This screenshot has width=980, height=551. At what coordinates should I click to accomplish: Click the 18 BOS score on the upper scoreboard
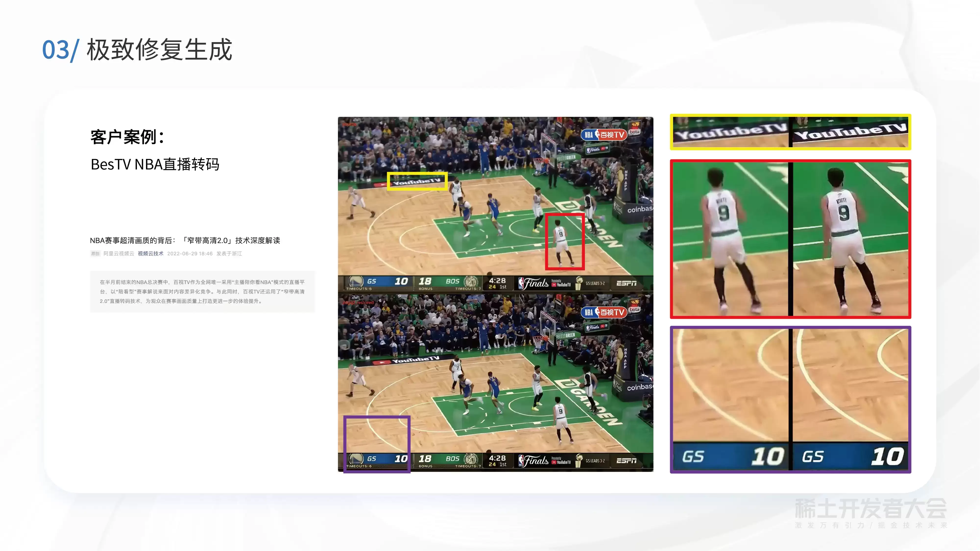tap(439, 281)
